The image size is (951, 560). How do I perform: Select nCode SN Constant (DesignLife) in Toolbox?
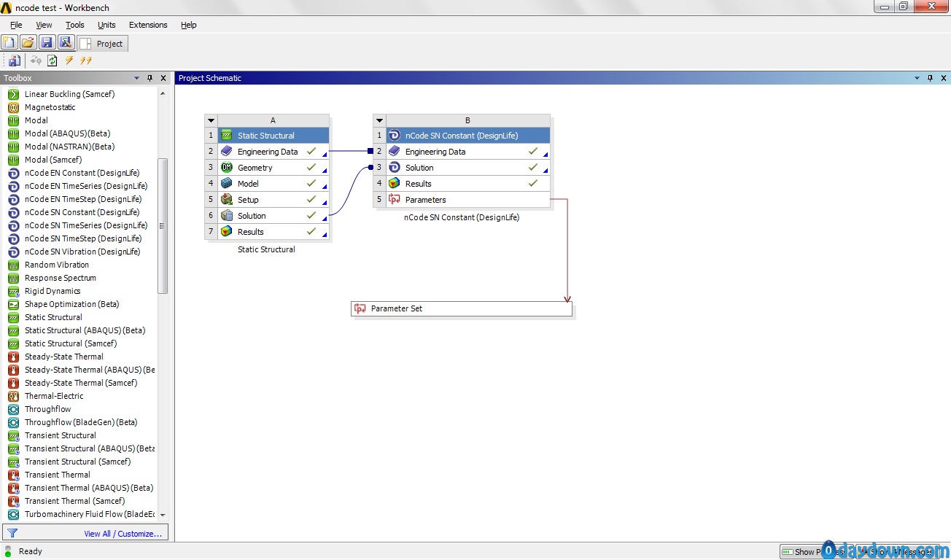[x=82, y=212]
